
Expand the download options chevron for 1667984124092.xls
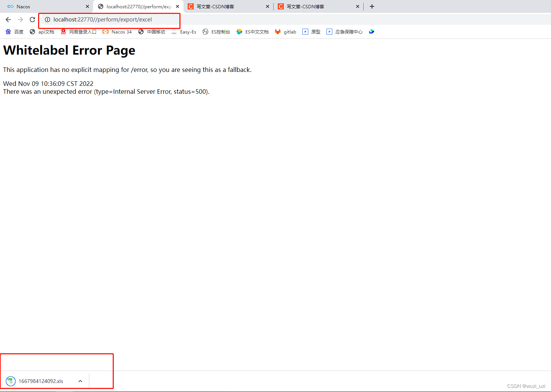pyautogui.click(x=80, y=381)
